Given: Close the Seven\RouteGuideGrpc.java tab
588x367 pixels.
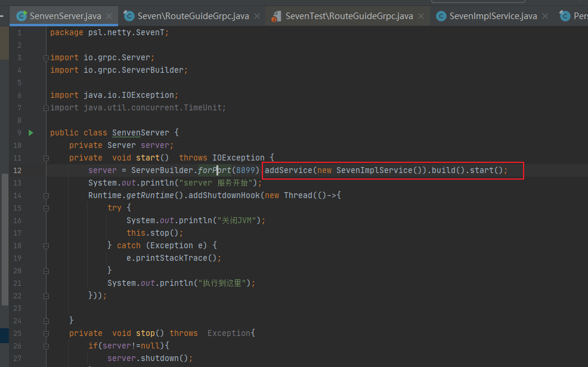Looking at the screenshot, I should click(257, 16).
